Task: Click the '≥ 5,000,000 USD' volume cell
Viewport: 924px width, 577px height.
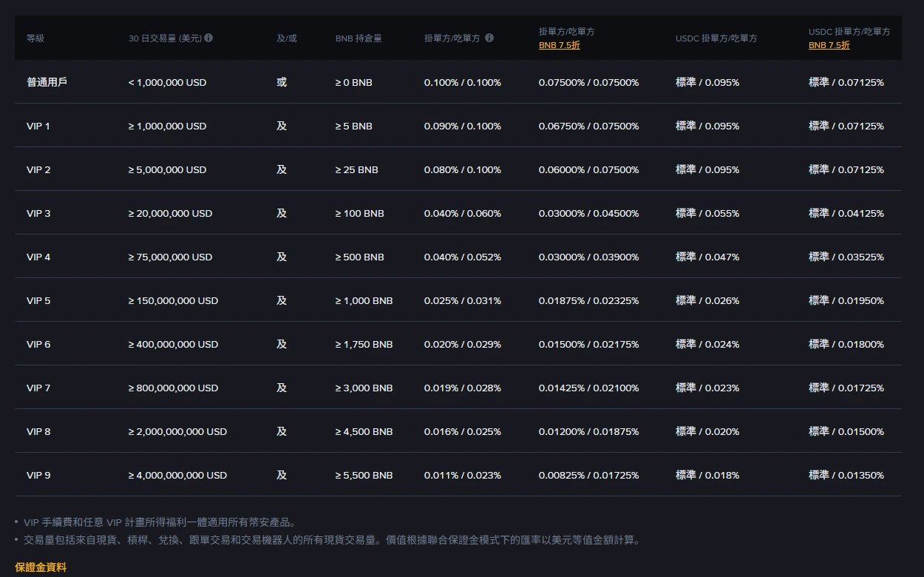Action: 167,169
